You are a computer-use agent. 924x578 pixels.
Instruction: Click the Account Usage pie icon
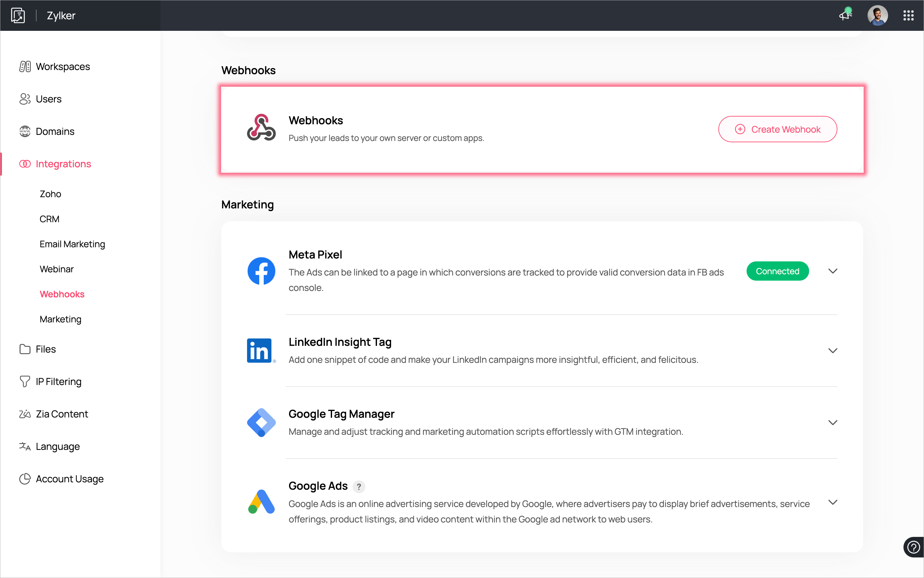tap(25, 479)
